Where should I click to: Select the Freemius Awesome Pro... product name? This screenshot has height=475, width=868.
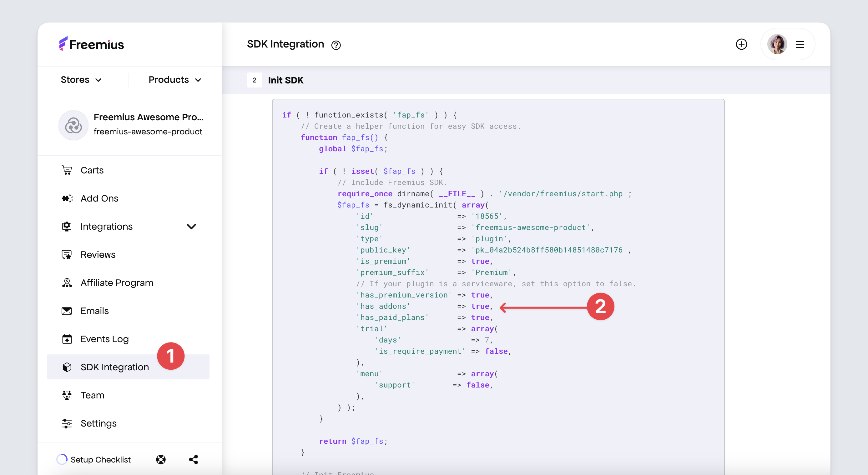[x=149, y=117]
